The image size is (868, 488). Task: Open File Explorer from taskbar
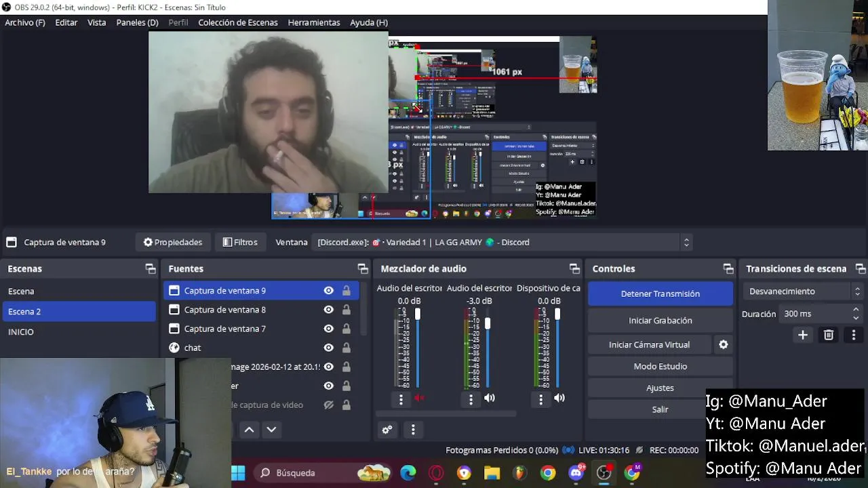(492, 473)
